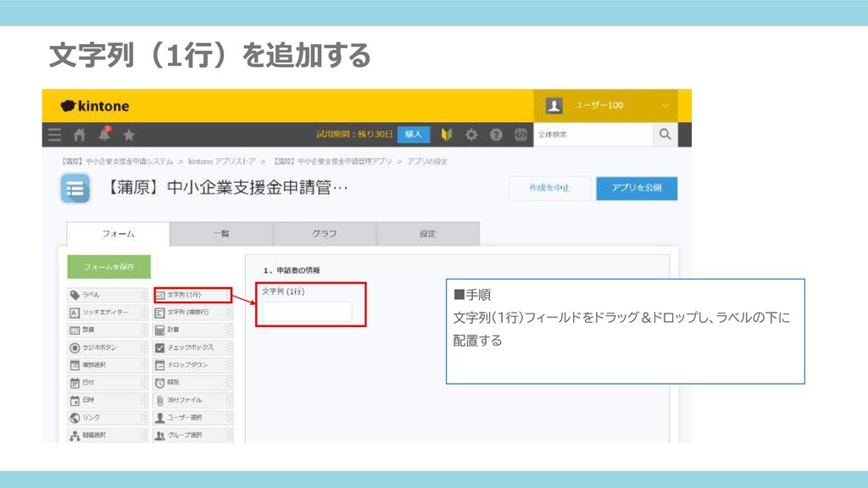Click the 全体検索 search input
The height and width of the screenshot is (488, 868).
(593, 135)
